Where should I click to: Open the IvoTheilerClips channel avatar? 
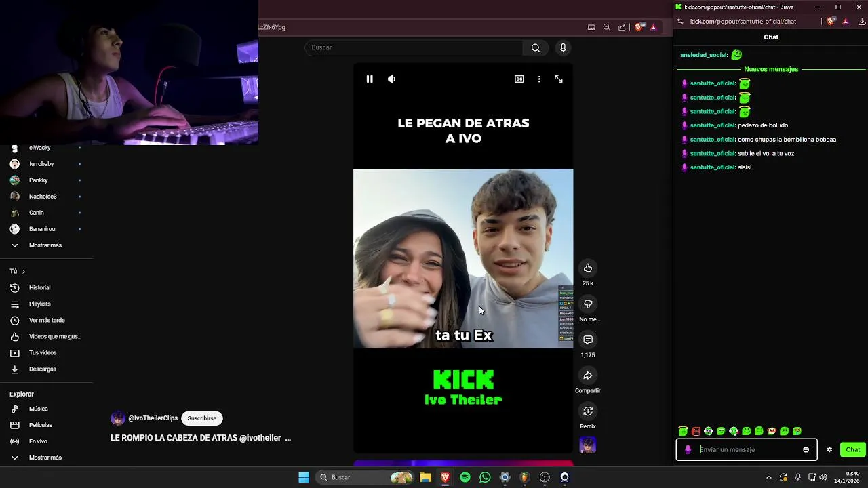point(118,418)
